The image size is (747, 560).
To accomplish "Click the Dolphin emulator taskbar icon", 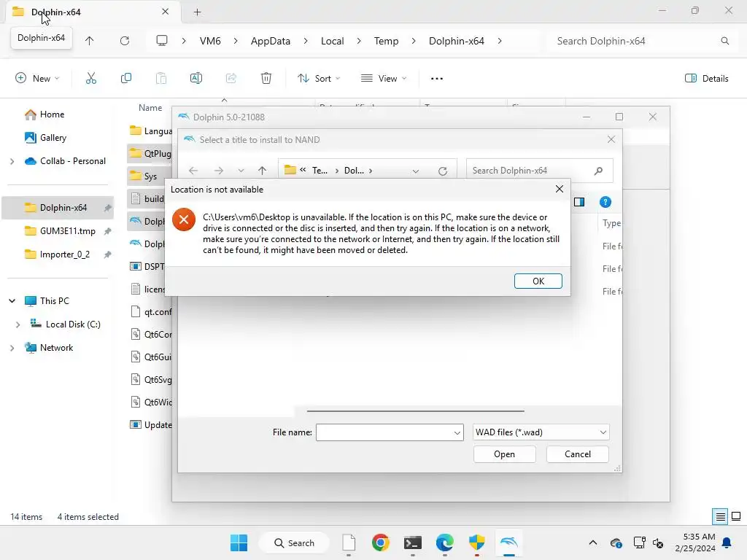I will (508, 542).
